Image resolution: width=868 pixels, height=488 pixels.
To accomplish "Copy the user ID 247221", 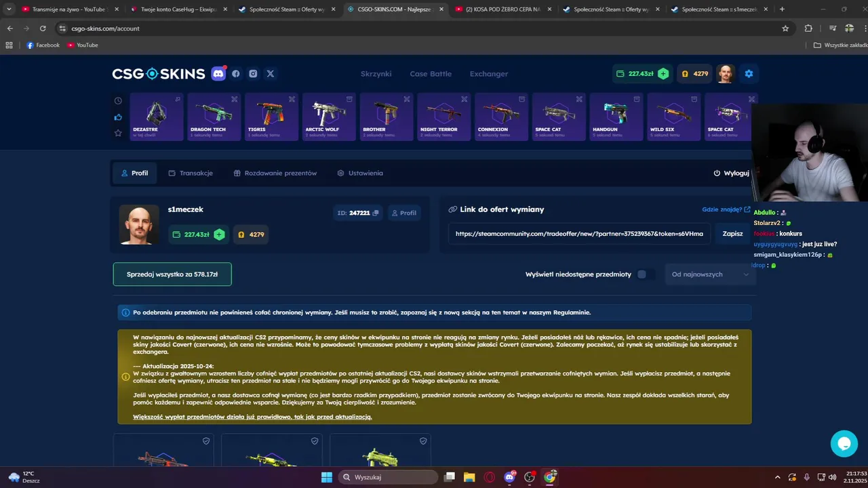I will coord(376,213).
